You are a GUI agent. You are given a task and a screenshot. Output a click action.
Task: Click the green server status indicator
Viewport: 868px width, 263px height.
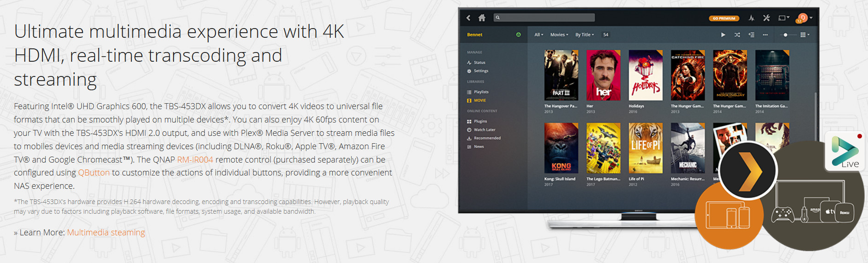tap(518, 35)
